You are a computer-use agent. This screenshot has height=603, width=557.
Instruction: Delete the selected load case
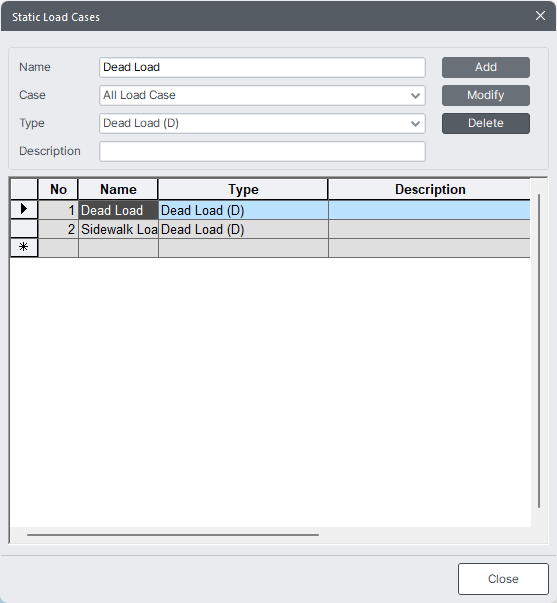coord(485,123)
